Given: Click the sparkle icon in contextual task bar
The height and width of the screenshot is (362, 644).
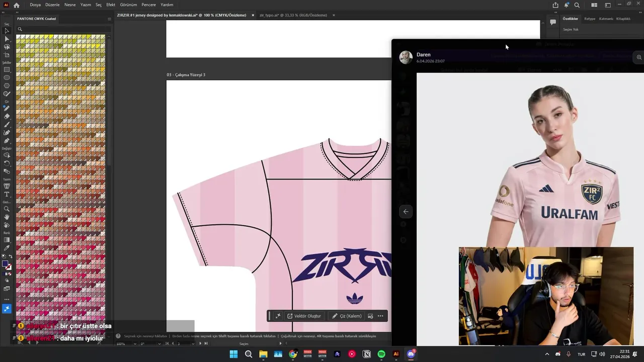Looking at the screenshot, I should [278, 316].
